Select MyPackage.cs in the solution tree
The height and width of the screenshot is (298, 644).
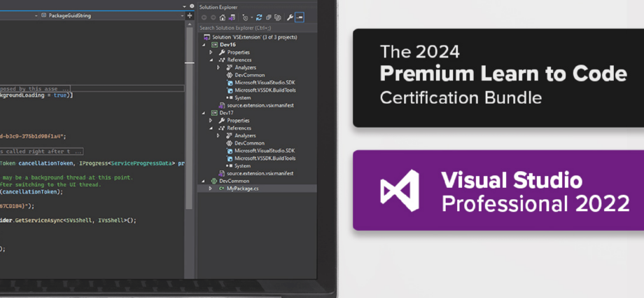(242, 189)
